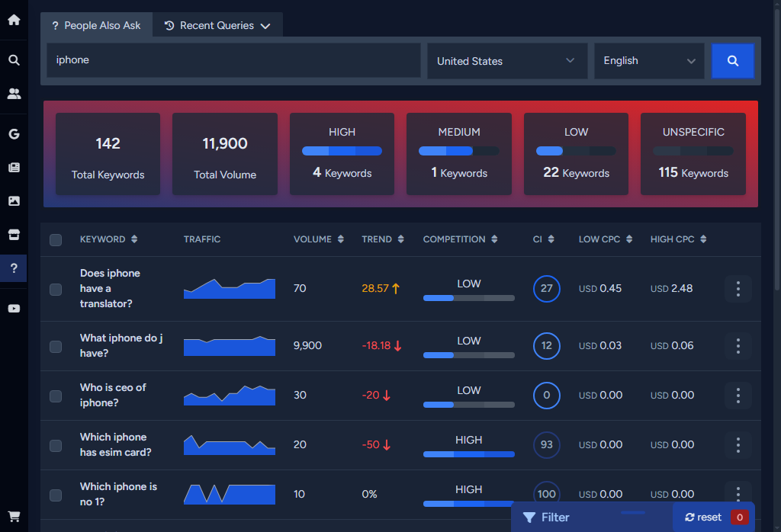Screen dimensions: 781x532
Task: Click the blue search button
Action: [x=733, y=61]
